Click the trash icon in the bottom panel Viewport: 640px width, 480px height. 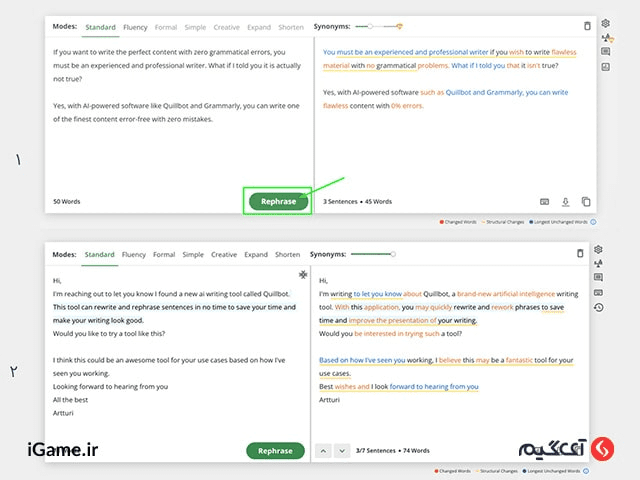[x=580, y=255]
